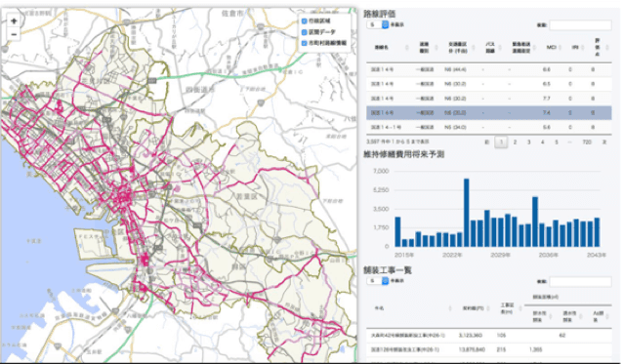Sort route table by 路線名 column arrows
Screen dimensions: 623x364
(x=406, y=48)
